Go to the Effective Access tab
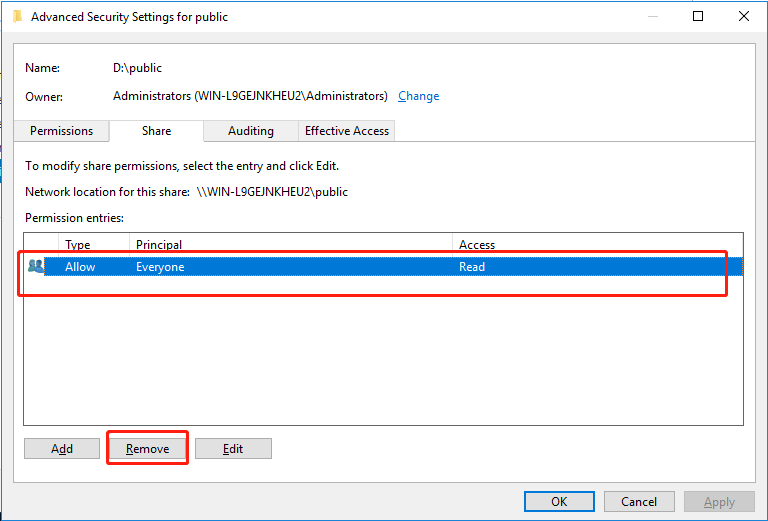Screen dimensions: 768x521 pos(347,131)
